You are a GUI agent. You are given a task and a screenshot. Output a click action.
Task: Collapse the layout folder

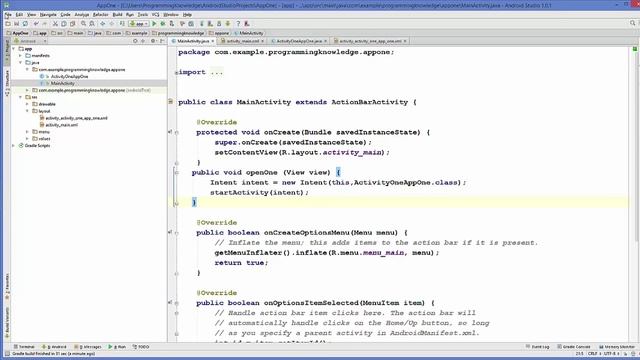coord(27,111)
